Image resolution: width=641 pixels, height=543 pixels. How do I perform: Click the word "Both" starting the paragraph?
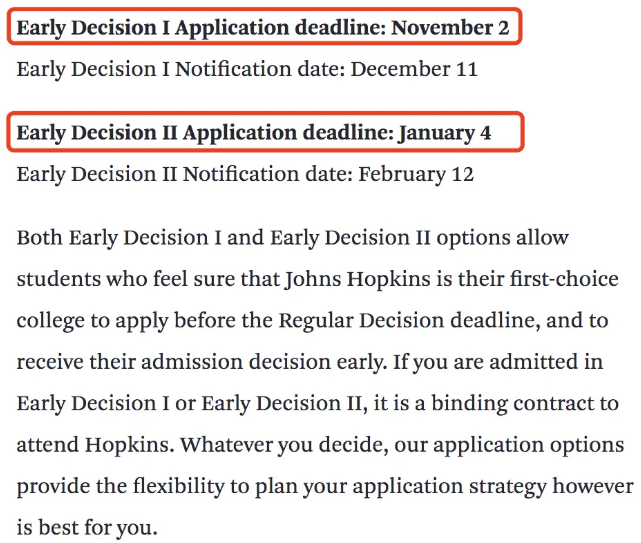coord(40,238)
